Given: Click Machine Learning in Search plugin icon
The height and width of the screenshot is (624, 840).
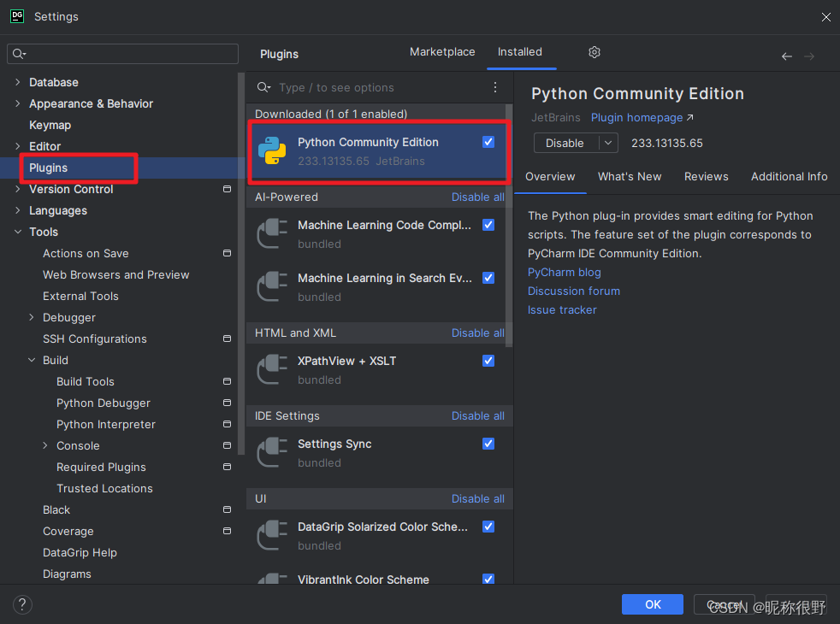Looking at the screenshot, I should [x=272, y=286].
